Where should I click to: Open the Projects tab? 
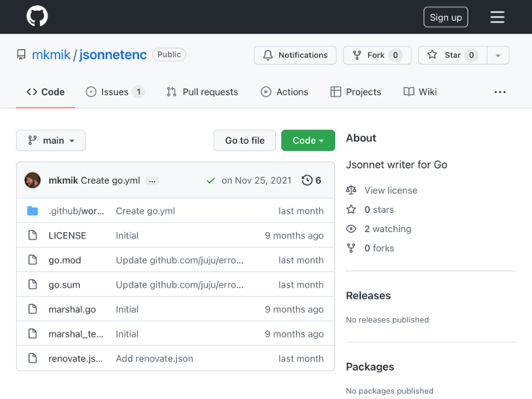coord(356,92)
